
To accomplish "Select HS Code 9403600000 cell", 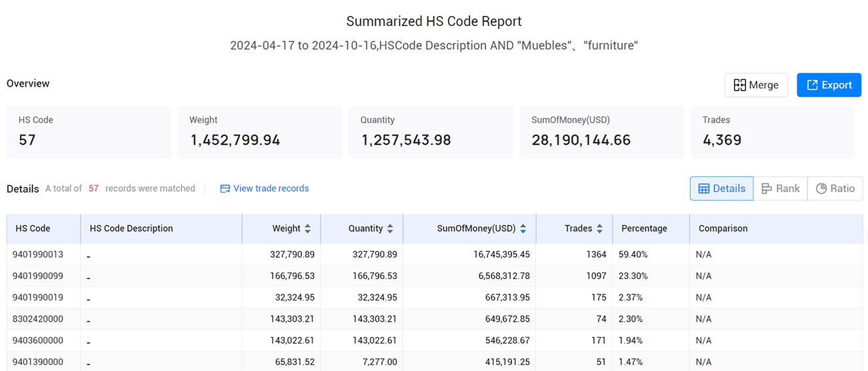I will point(43,340).
